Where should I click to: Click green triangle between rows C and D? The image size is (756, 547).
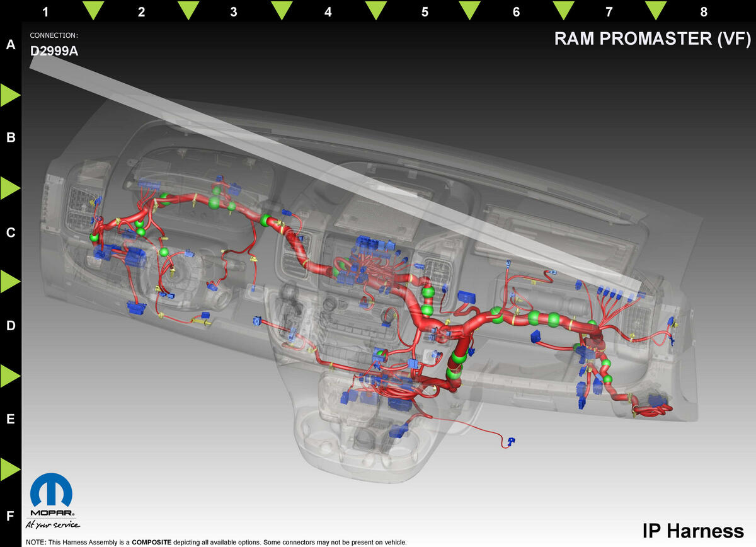coord(9,282)
